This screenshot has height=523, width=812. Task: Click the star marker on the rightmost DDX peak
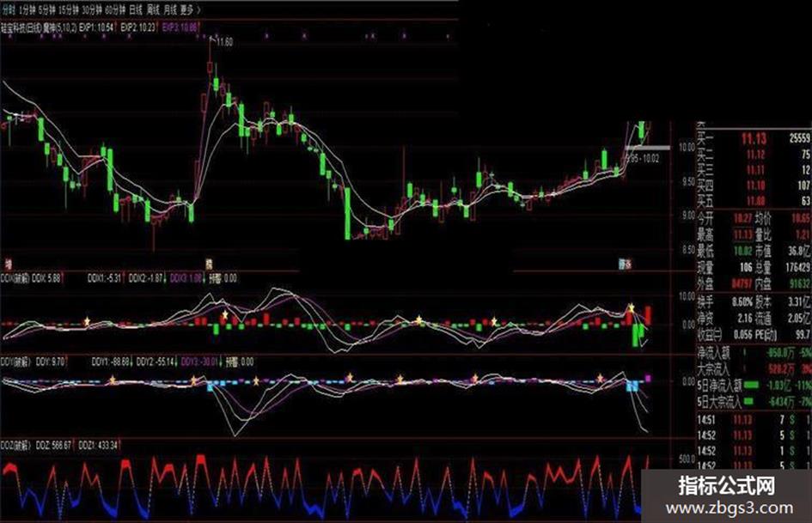coord(631,308)
